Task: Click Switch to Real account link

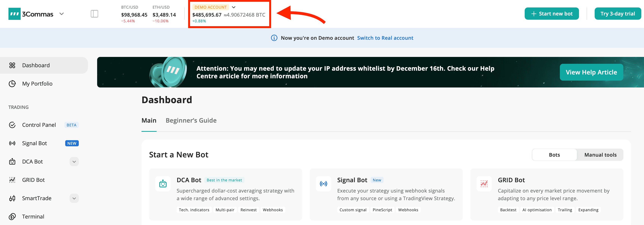Action: coord(385,38)
